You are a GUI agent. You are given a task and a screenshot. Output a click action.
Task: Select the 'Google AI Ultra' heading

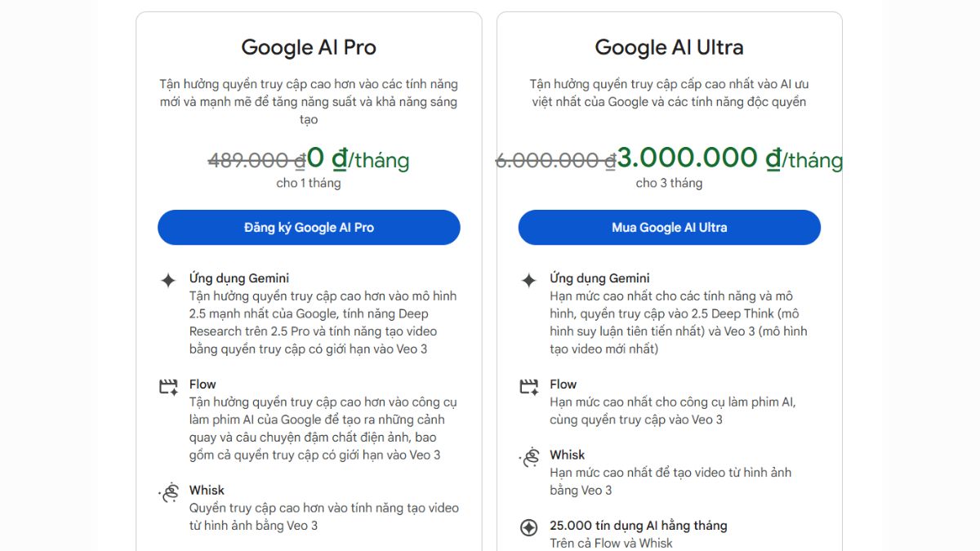669,47
